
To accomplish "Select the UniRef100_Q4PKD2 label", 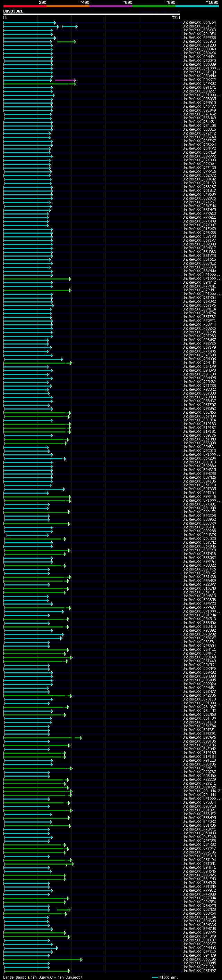I will click(x=199, y=84).
